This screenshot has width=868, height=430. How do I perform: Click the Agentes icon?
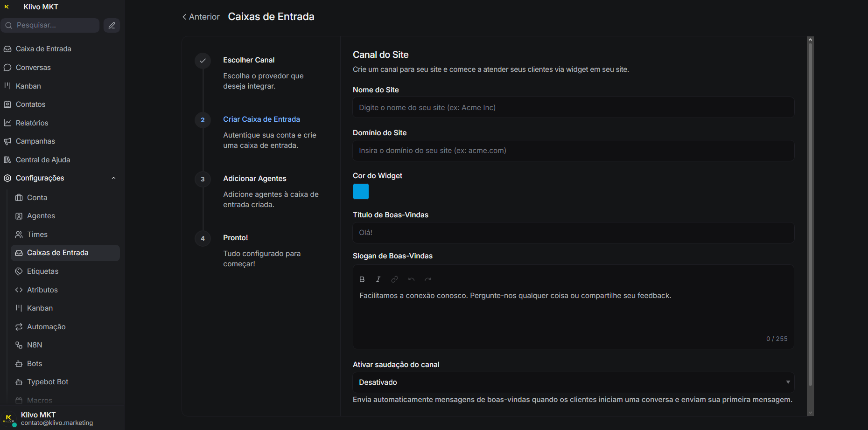19,216
